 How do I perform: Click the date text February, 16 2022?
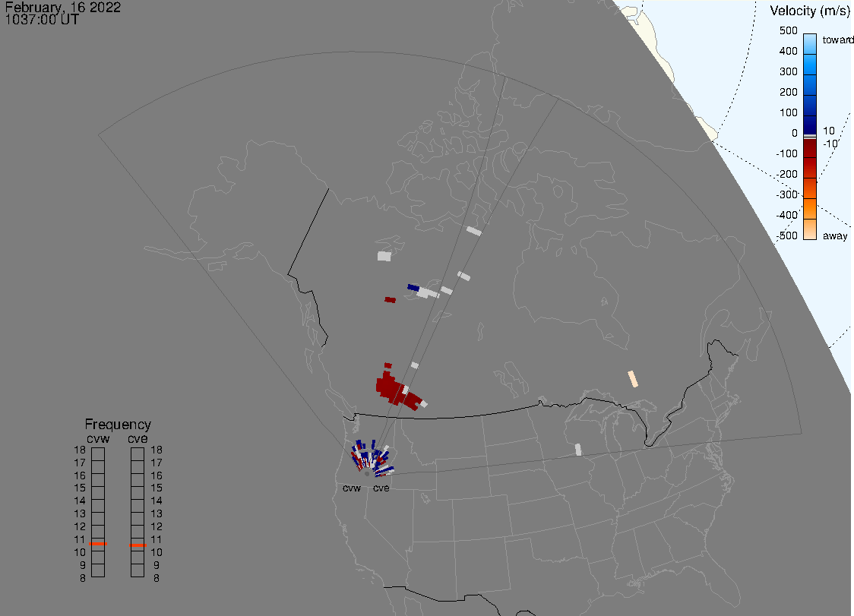point(62,7)
